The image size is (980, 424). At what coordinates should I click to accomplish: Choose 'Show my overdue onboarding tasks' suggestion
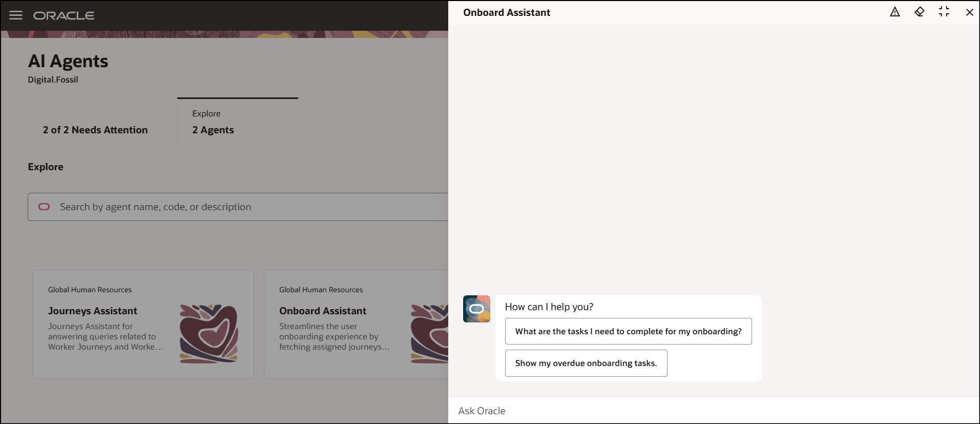click(586, 363)
